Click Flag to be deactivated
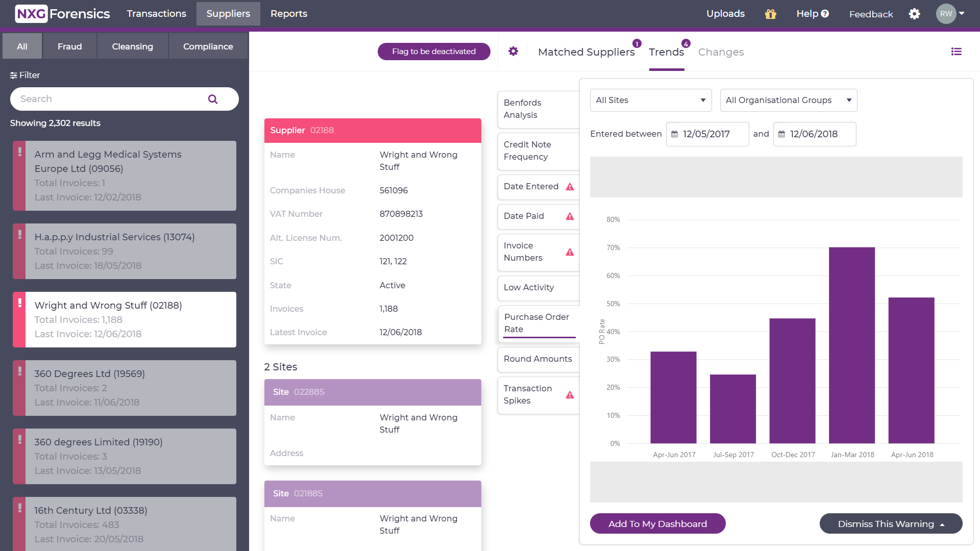The image size is (980, 551). [x=433, y=51]
